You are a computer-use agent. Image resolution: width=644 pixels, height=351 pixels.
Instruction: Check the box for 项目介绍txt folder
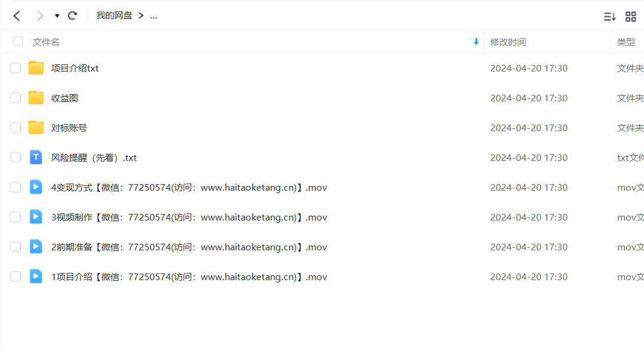[15, 68]
